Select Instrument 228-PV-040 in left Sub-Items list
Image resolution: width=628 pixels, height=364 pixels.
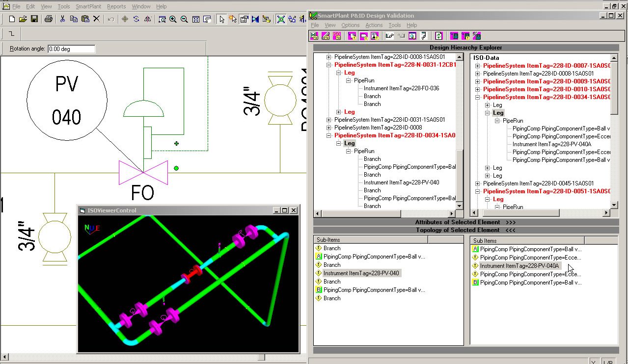(361, 273)
